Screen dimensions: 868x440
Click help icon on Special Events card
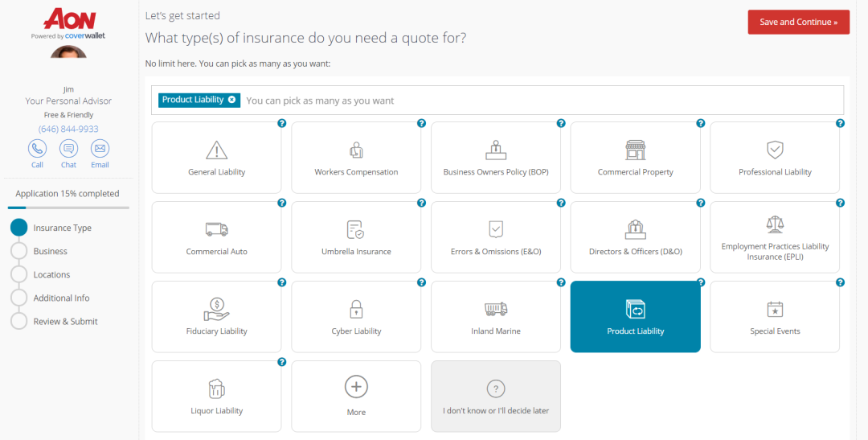click(840, 282)
